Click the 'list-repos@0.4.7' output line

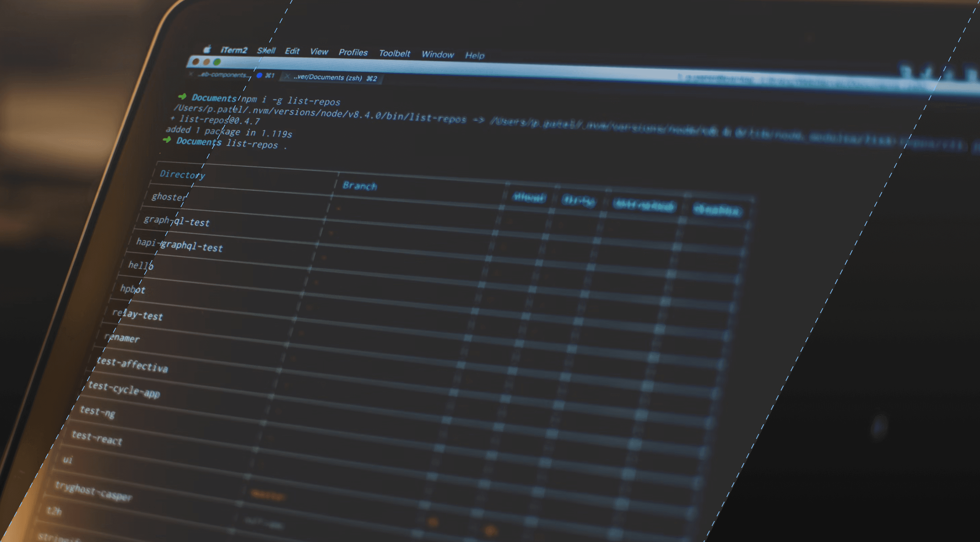point(219,120)
